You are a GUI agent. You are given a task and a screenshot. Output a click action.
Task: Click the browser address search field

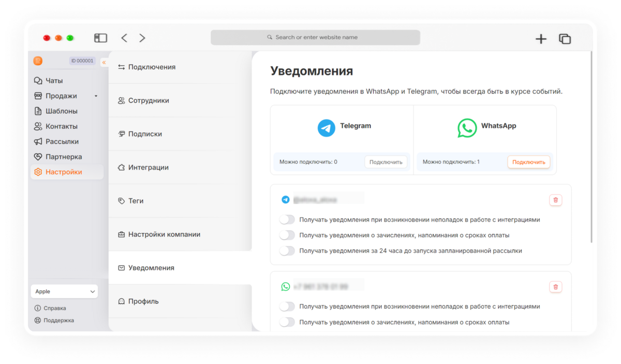click(x=315, y=37)
